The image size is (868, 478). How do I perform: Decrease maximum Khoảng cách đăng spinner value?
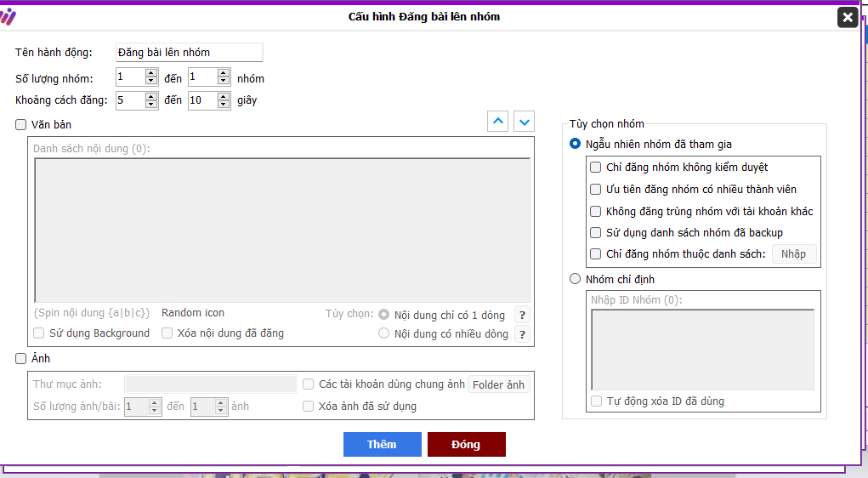(x=224, y=105)
